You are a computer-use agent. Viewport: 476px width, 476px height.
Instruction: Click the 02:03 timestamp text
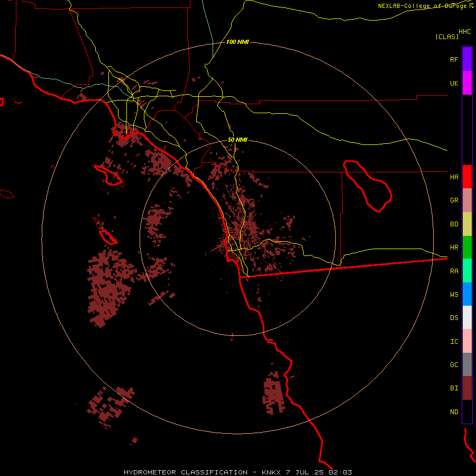pos(340,472)
